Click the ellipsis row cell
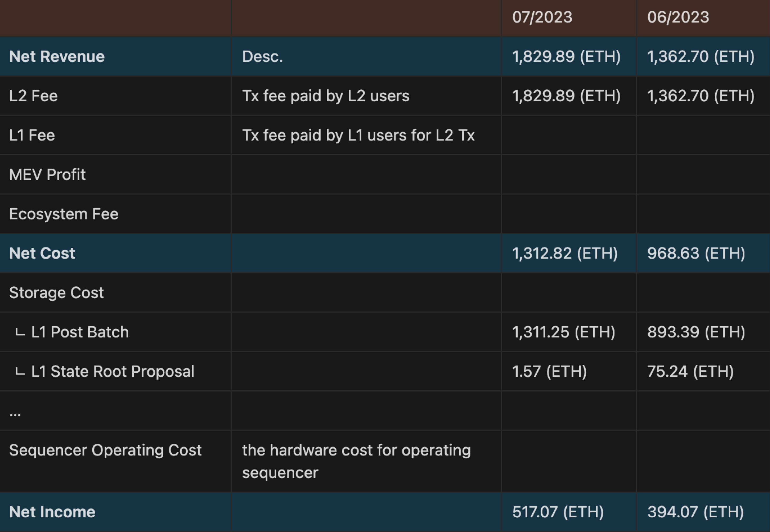Image resolution: width=770 pixels, height=532 pixels. 15,413
